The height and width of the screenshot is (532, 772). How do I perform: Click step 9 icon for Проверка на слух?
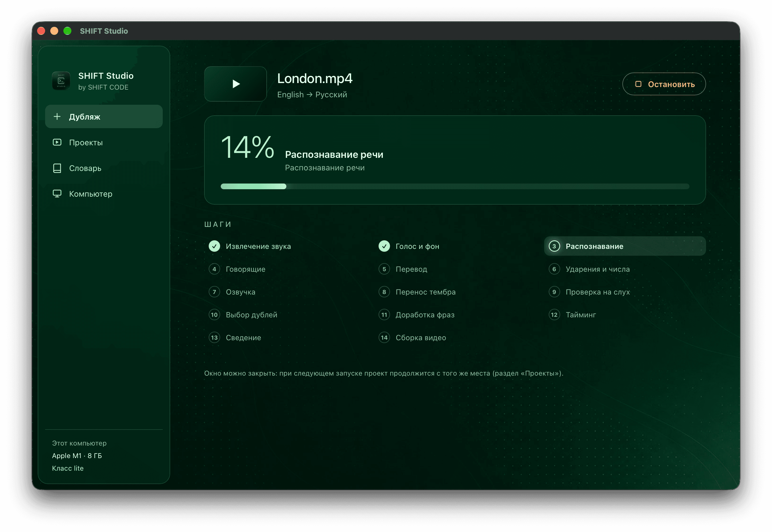point(554,292)
